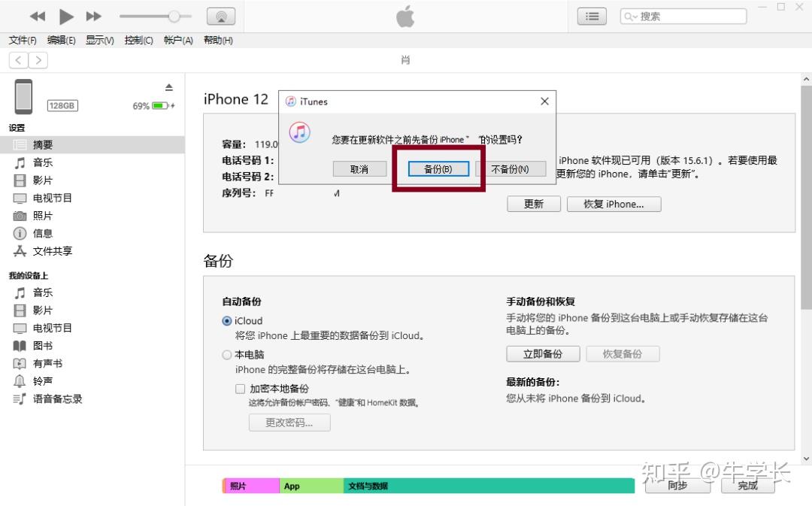The width and height of the screenshot is (812, 506).
Task: Eject the iPhone using the eject icon
Action: (169, 87)
